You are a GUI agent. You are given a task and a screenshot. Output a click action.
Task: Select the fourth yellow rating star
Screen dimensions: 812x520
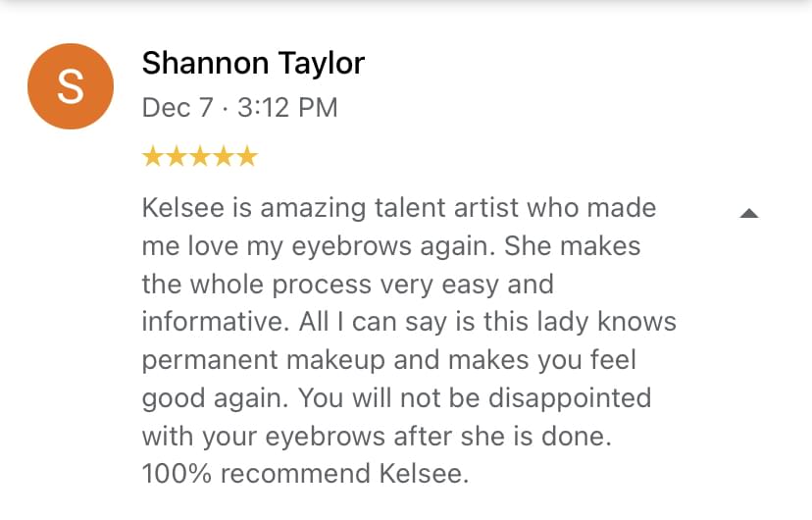click(224, 156)
